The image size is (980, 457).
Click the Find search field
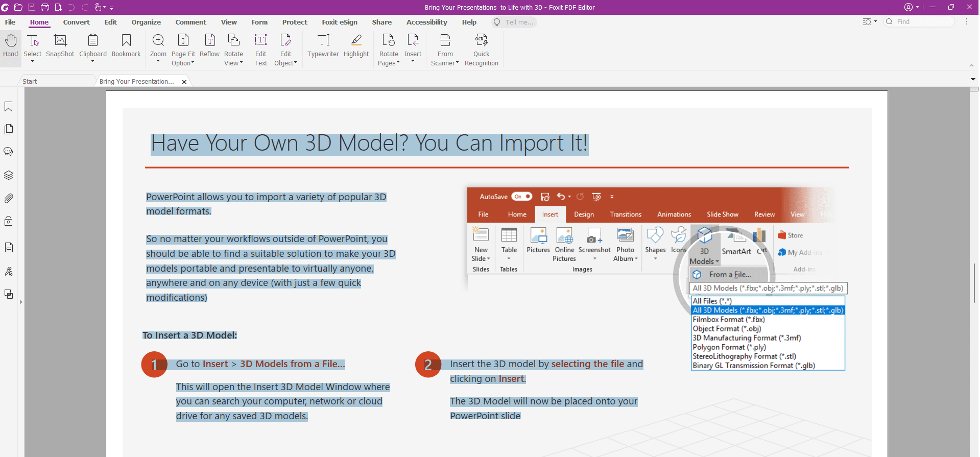coord(919,21)
